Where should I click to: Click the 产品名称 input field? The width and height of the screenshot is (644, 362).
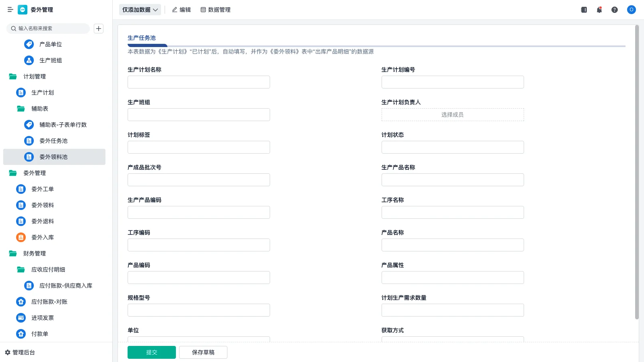coord(453,245)
